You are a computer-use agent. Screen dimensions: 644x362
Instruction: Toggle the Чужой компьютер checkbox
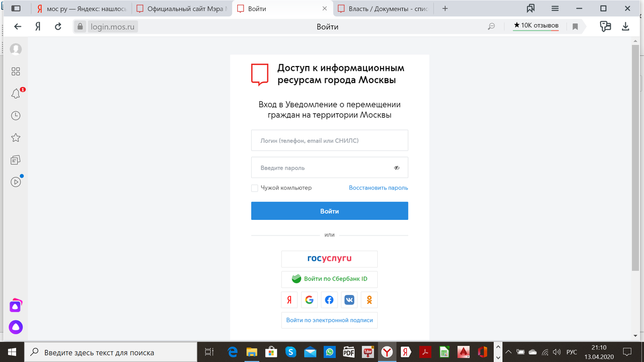tap(254, 188)
